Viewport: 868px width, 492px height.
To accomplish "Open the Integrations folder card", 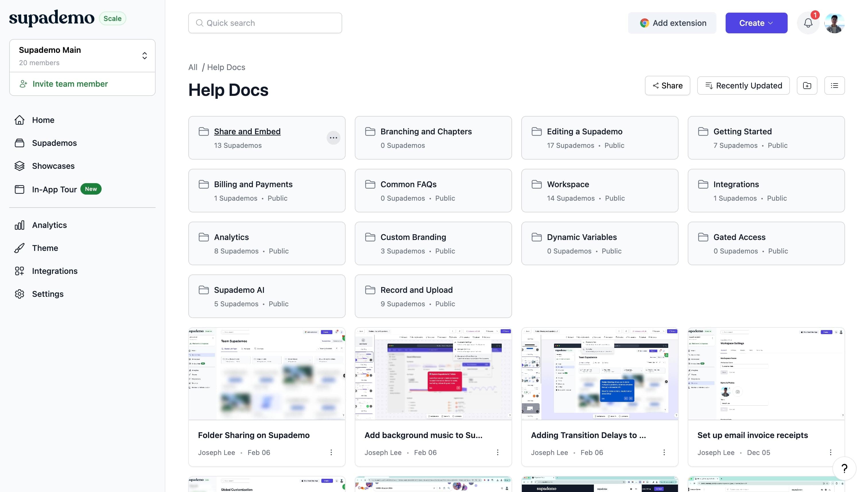I will 766,191.
